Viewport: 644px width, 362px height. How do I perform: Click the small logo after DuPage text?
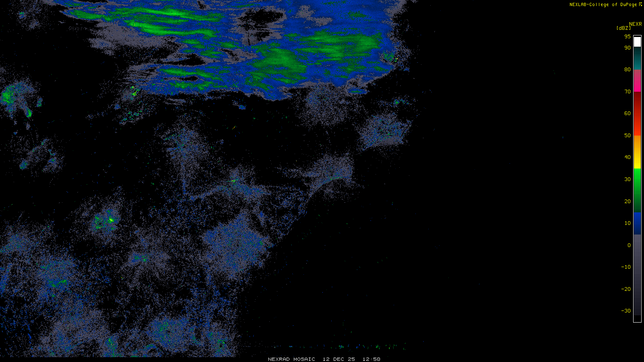(640, 4)
